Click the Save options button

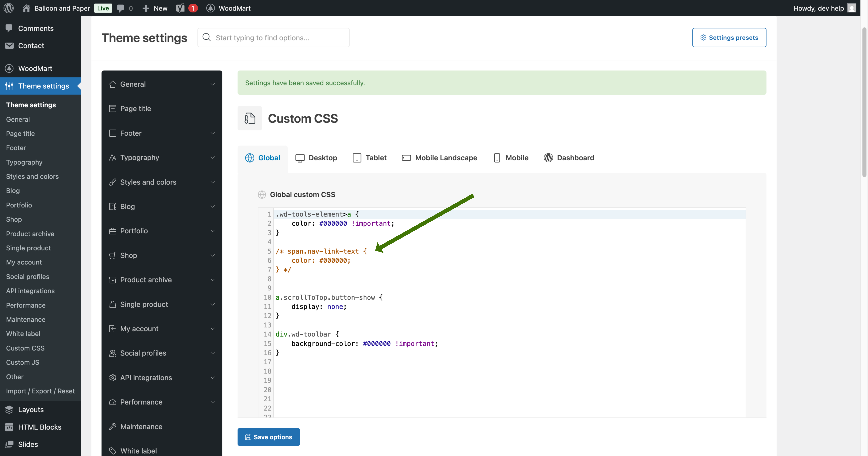point(269,437)
